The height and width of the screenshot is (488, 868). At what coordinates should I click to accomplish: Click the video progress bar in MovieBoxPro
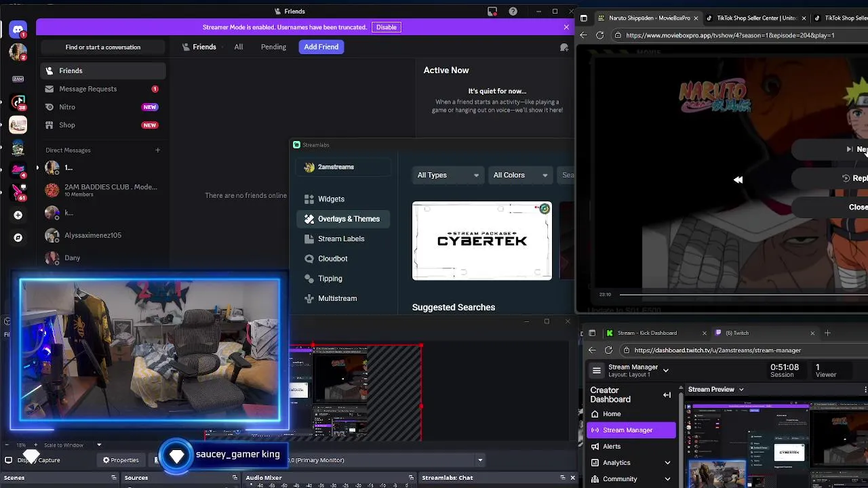click(743, 295)
